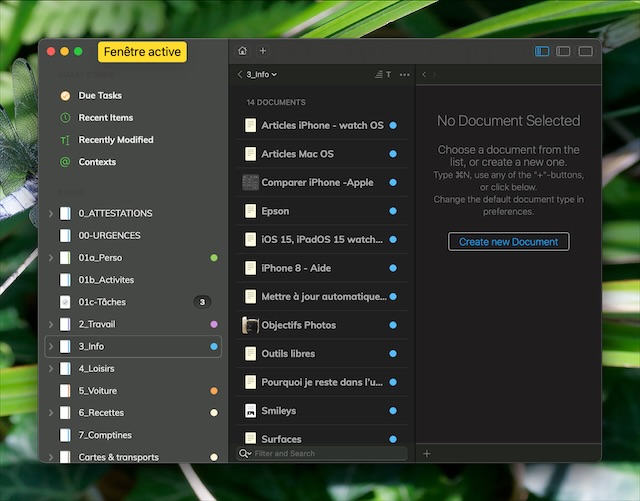640x501 pixels.
Task: Open the Epson document
Action: [x=275, y=211]
